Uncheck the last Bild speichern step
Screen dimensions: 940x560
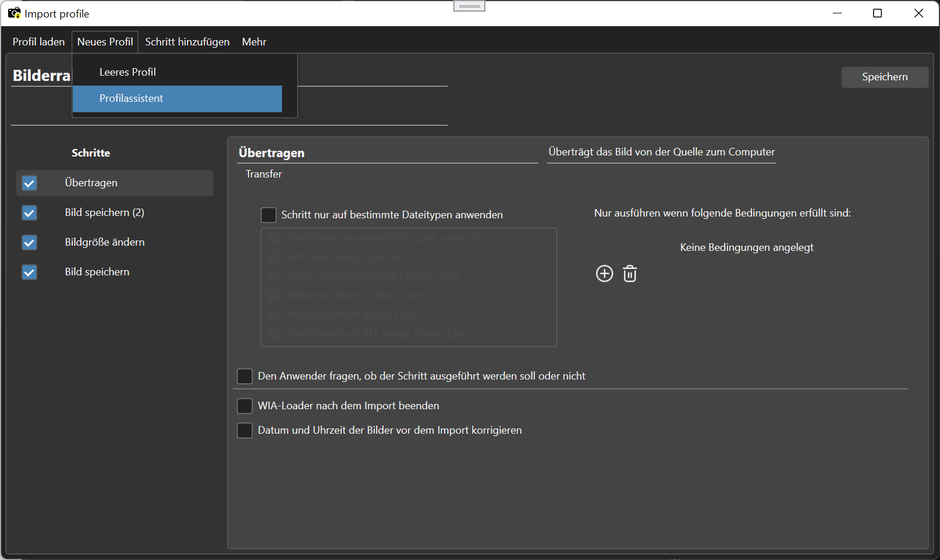click(29, 272)
